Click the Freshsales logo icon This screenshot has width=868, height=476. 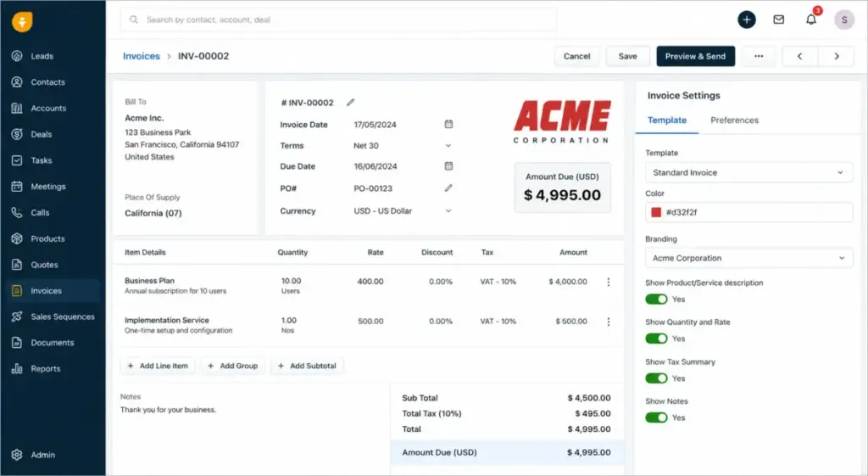[22, 22]
